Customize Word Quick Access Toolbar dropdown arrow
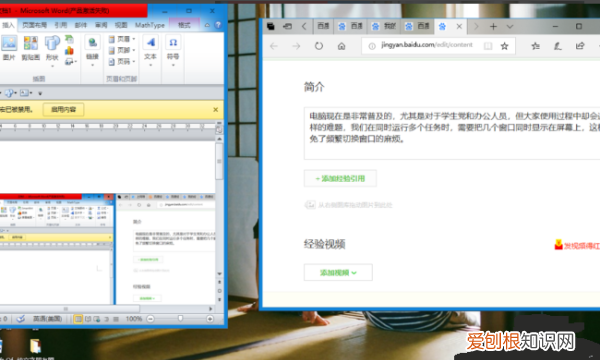This screenshot has width=600, height=360. pyautogui.click(x=40, y=93)
